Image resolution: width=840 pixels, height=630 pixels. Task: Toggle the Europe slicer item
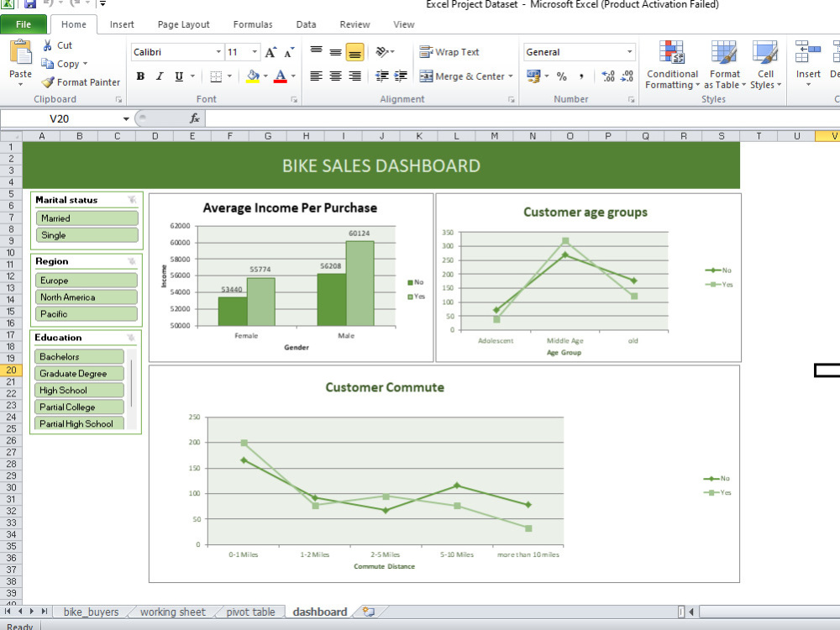pyautogui.click(x=87, y=281)
